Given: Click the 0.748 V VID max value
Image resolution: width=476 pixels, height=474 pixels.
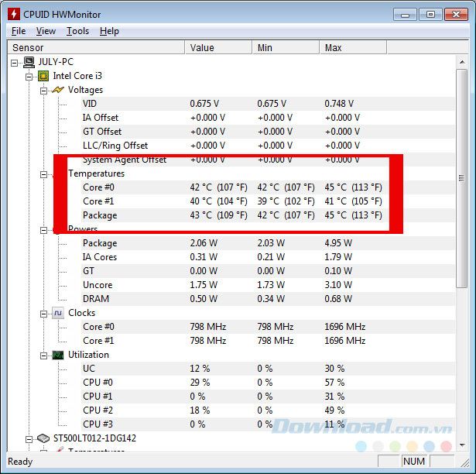Looking at the screenshot, I should (x=339, y=104).
